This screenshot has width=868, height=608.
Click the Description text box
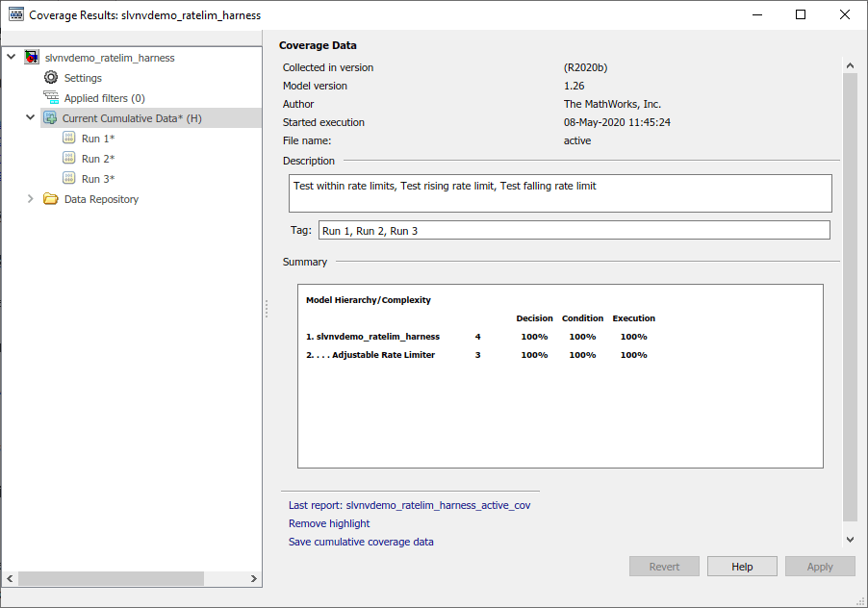click(560, 192)
